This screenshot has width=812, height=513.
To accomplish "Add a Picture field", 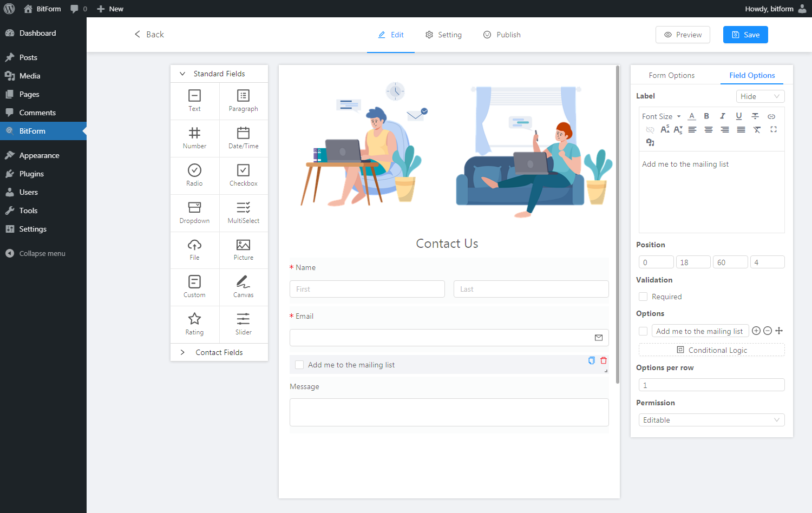I will pos(244,250).
